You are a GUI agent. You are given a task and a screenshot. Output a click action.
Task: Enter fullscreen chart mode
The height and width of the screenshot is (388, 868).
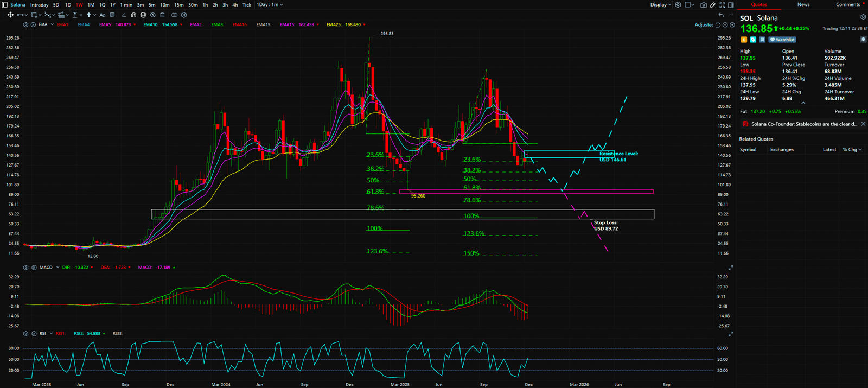pos(722,5)
